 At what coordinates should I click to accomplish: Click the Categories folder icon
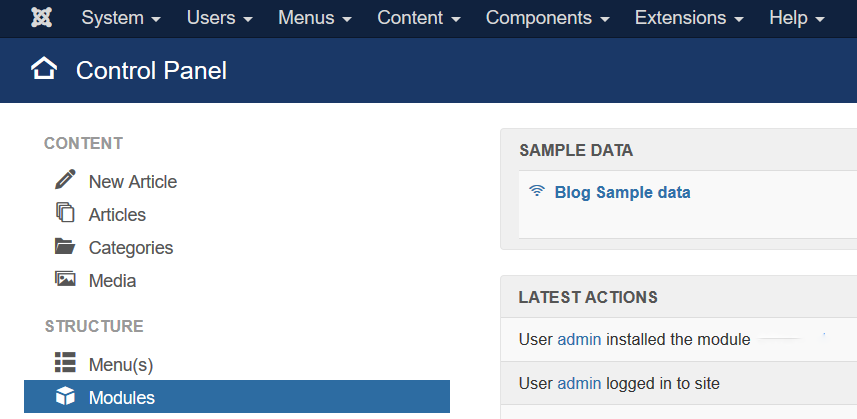tap(65, 247)
